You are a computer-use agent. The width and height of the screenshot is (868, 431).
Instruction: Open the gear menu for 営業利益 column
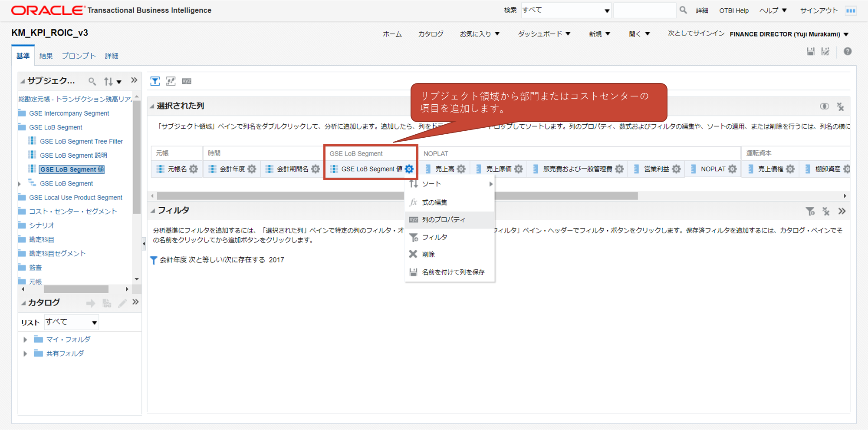[x=676, y=169]
